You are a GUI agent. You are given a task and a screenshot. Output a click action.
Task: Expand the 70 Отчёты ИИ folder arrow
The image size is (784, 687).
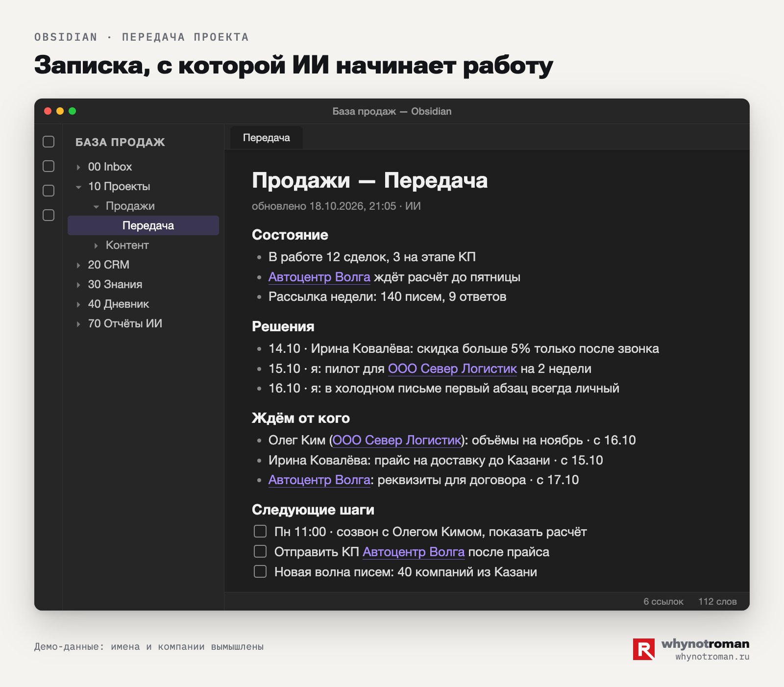[x=78, y=324]
